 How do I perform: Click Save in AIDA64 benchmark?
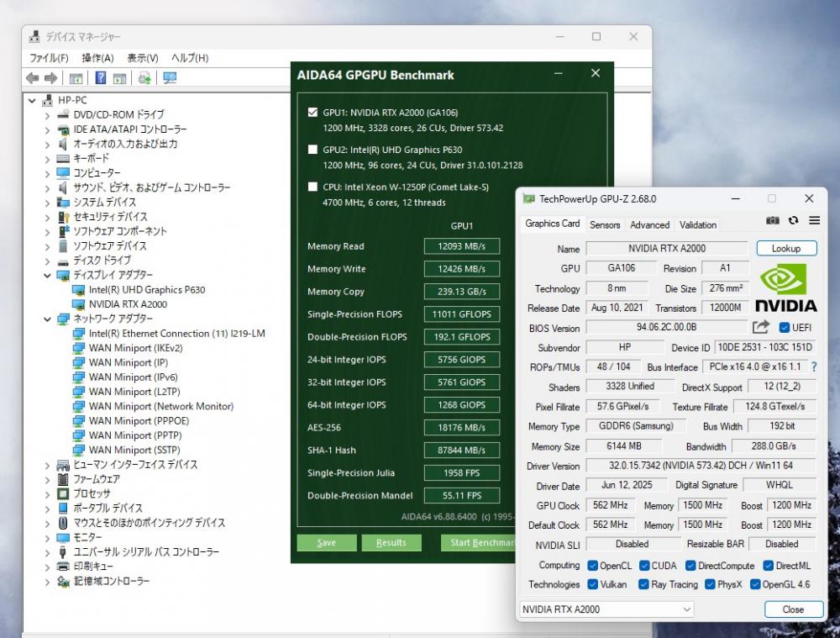(x=326, y=542)
